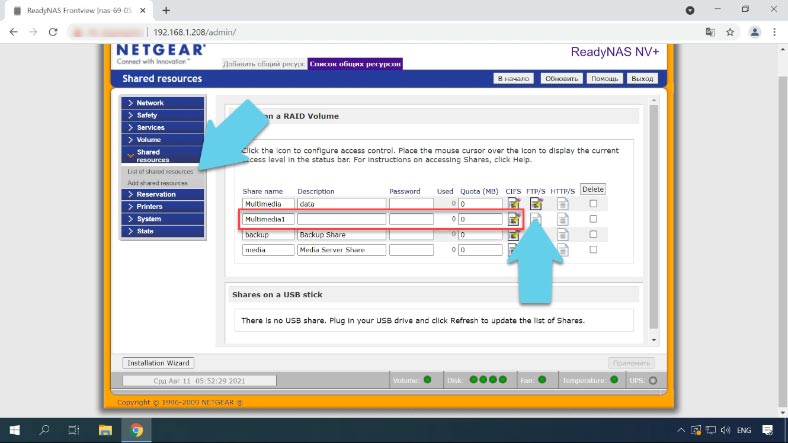This screenshot has height=443, width=788.
Task: Open FTP/S access settings for Multimedia share
Action: 536,203
